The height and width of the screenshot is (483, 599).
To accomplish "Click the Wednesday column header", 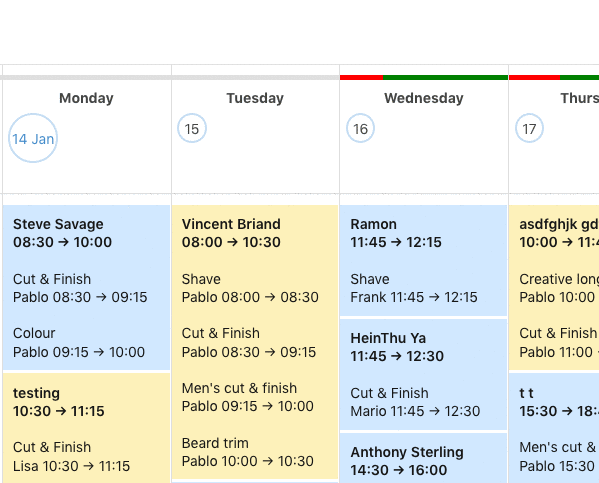I will [x=424, y=98].
